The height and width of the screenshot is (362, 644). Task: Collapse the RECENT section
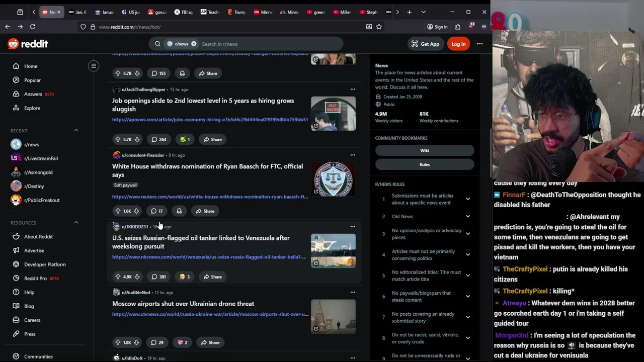click(x=76, y=131)
